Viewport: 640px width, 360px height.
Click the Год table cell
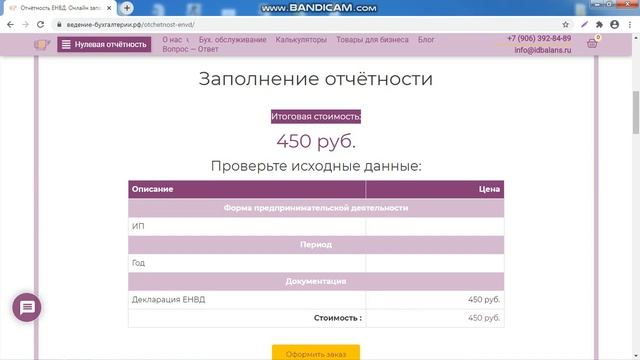(x=247, y=263)
